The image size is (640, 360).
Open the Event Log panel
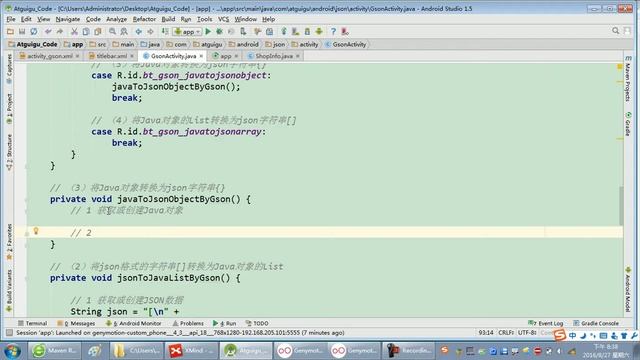click(x=545, y=323)
